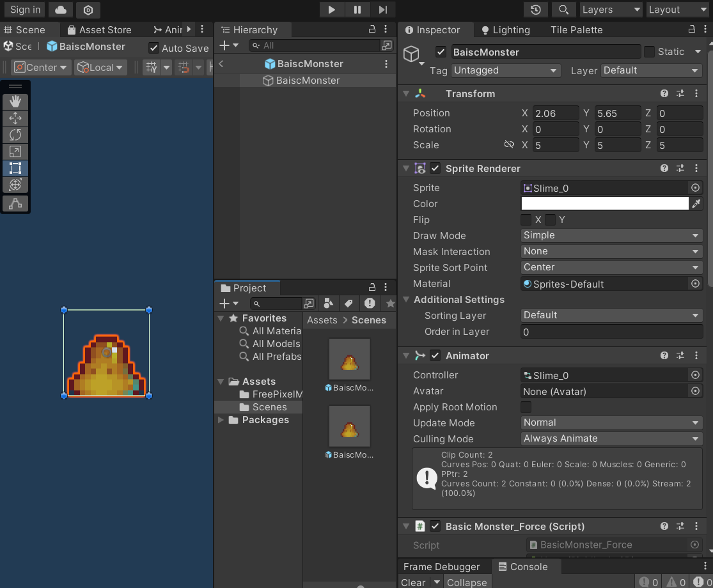Switch to the Lighting tab
The image size is (713, 588).
tap(505, 30)
